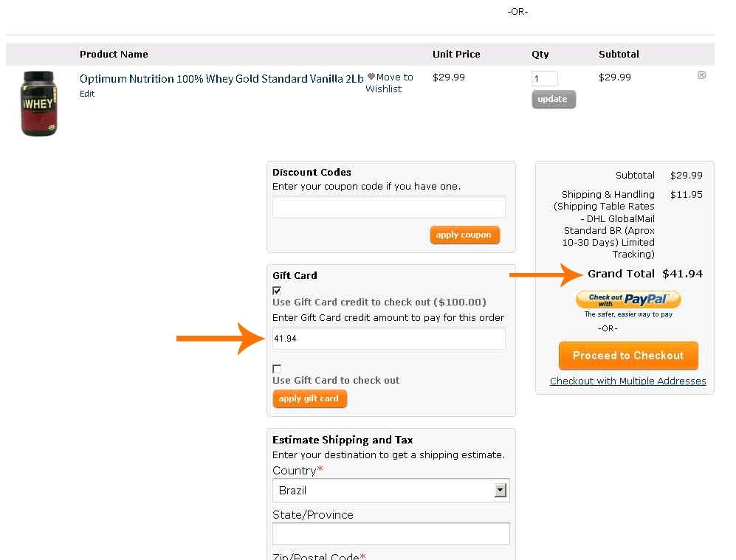
Task: Click the Subtotal column header
Action: click(619, 55)
